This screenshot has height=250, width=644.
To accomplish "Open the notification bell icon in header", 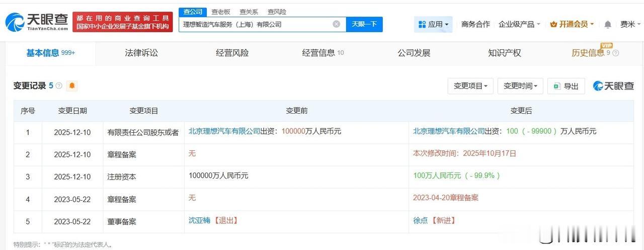I will pos(608,24).
